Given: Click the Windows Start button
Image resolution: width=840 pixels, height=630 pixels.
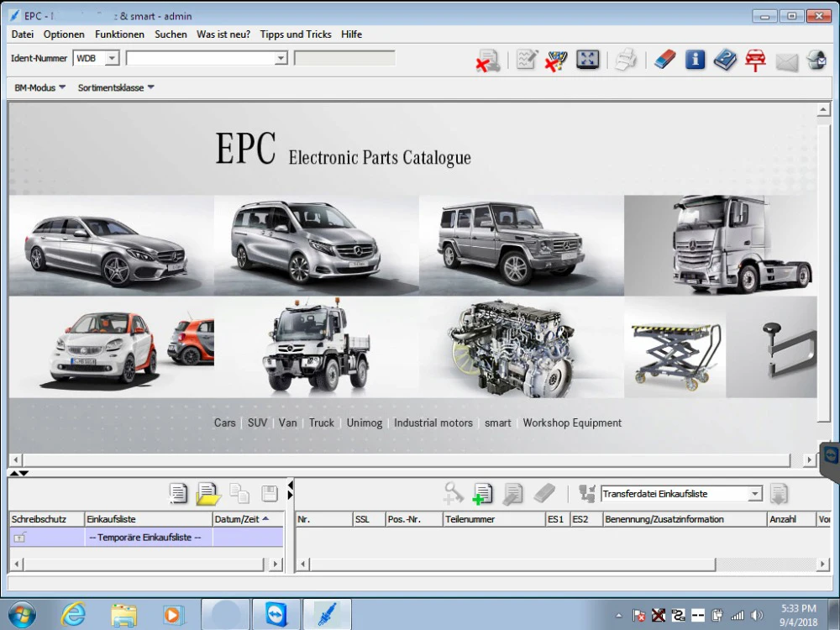Looking at the screenshot, I should tap(22, 615).
